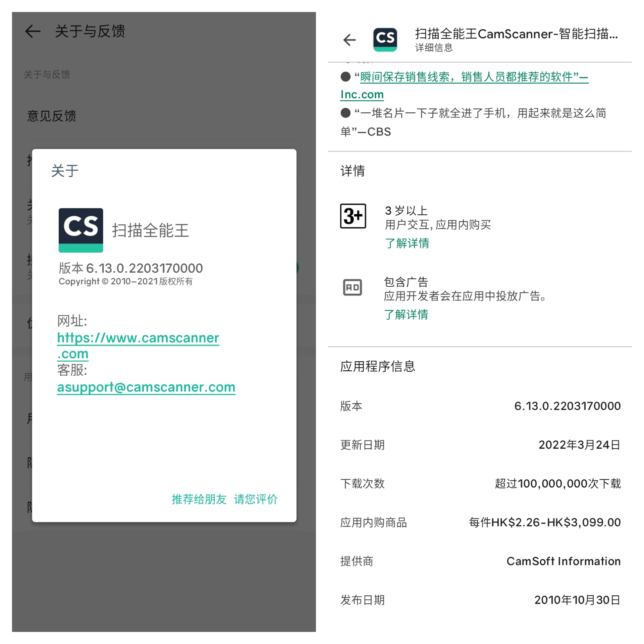Image resolution: width=644 pixels, height=644 pixels.
Task: Tap 发布日期 value 2010年10月30日
Action: point(577,600)
